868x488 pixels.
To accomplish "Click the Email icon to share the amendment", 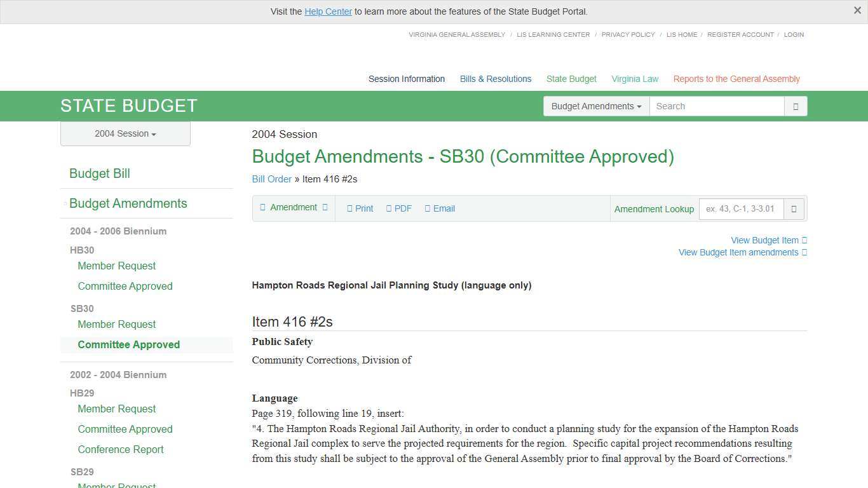I will tap(439, 208).
